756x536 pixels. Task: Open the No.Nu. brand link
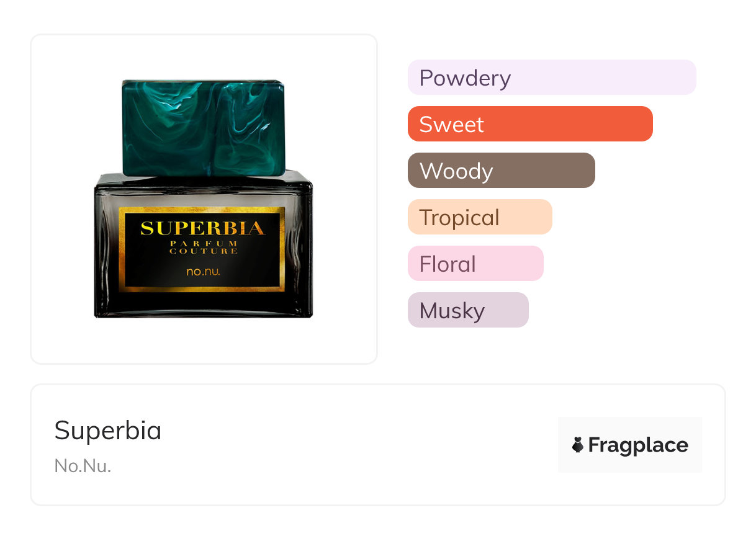point(83,466)
